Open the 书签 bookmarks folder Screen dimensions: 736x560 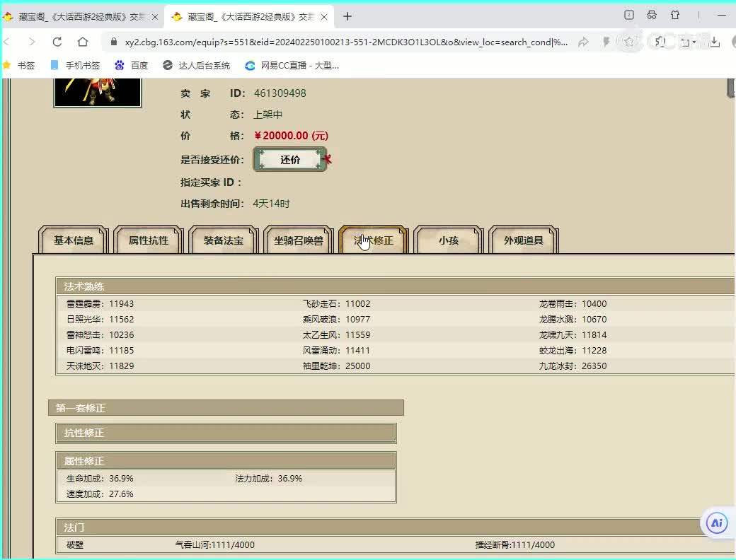click(x=19, y=65)
